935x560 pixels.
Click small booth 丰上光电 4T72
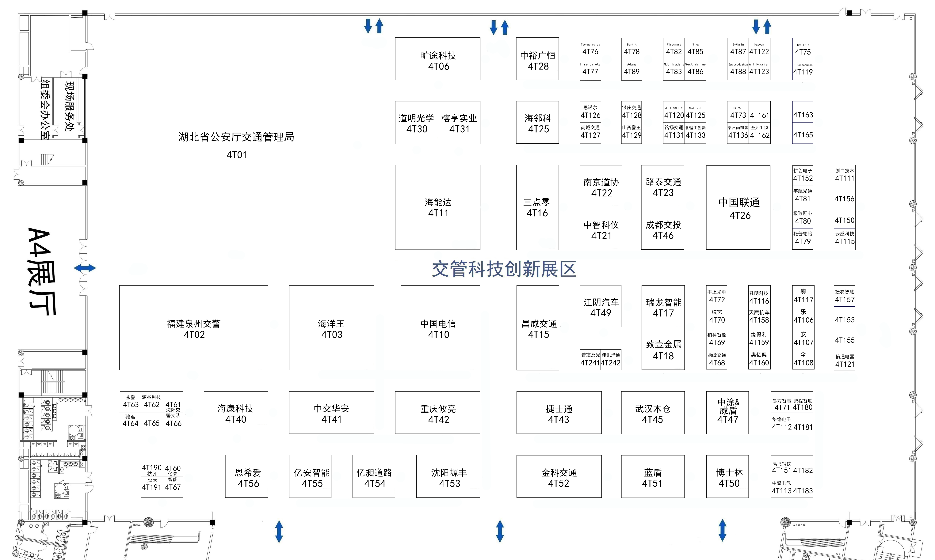click(x=717, y=296)
